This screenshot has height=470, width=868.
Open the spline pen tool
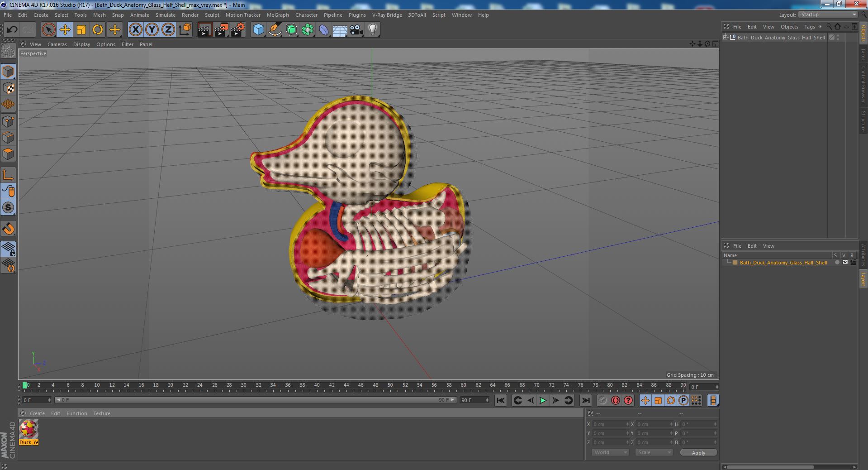[275, 30]
